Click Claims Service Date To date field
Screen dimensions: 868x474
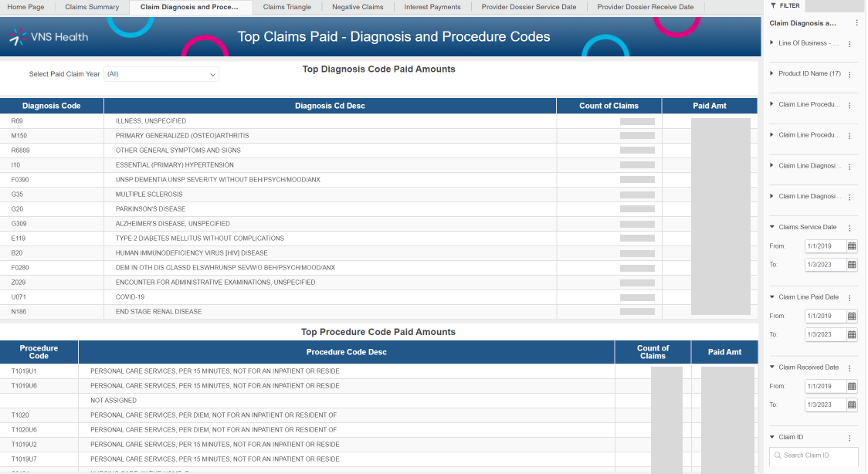point(826,265)
